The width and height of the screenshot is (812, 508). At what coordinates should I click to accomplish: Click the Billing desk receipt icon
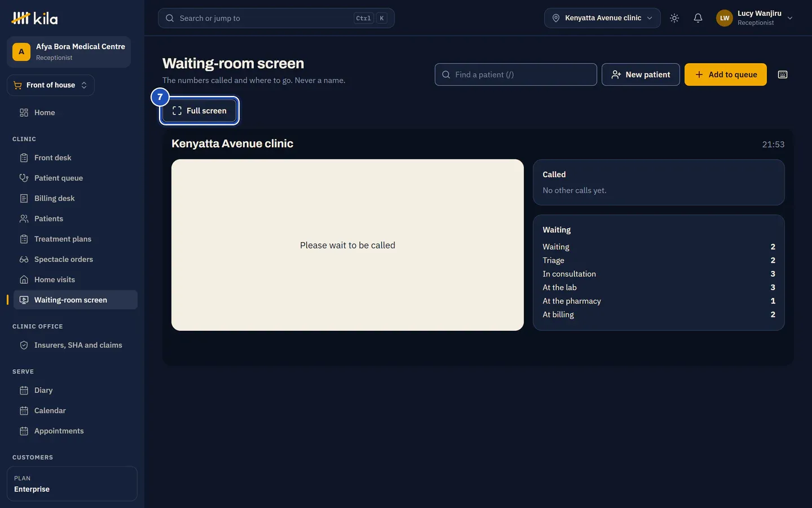click(24, 199)
